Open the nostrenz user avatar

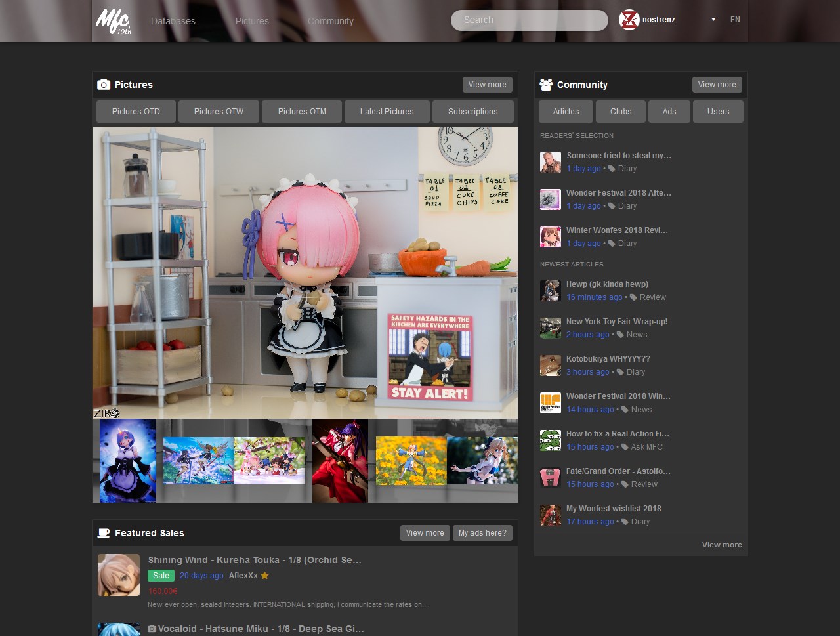coord(629,20)
